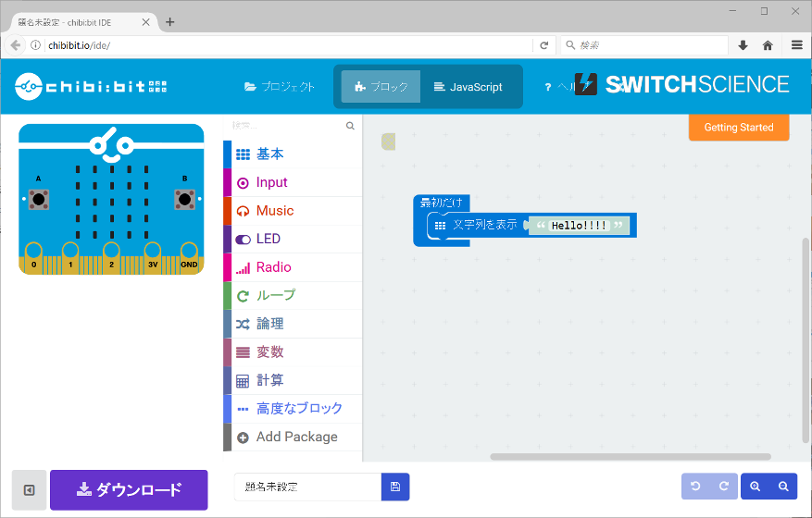Open the プロジェクト projects menu
This screenshot has height=518, width=812.
280,87
